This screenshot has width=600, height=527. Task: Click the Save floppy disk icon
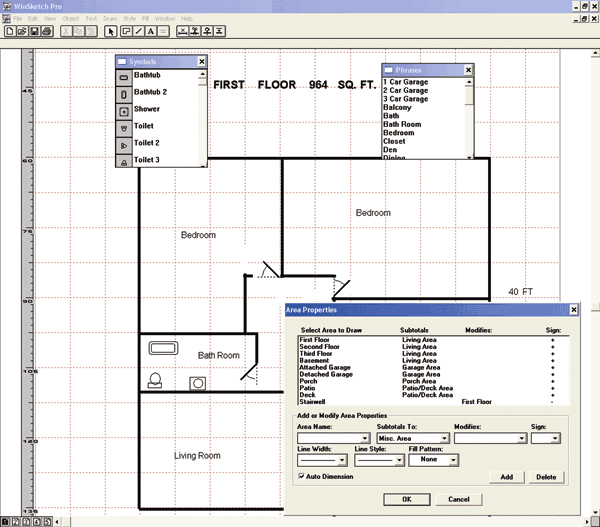click(x=34, y=31)
